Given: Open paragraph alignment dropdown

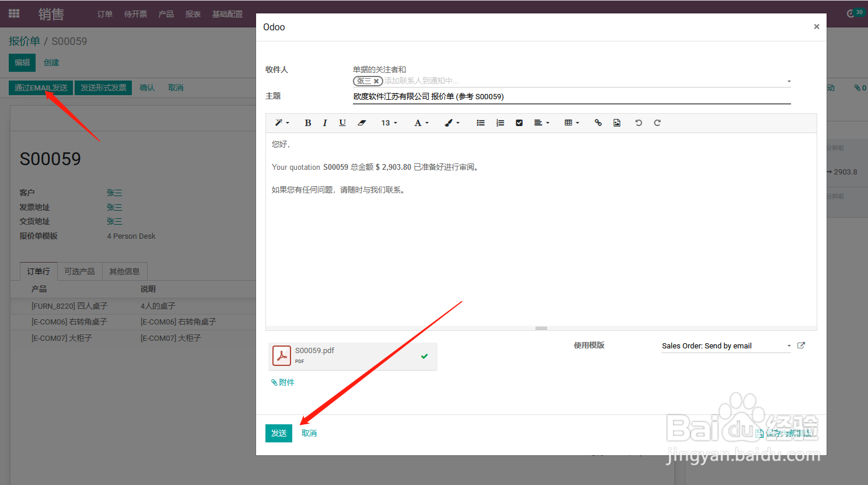Looking at the screenshot, I should (x=541, y=123).
